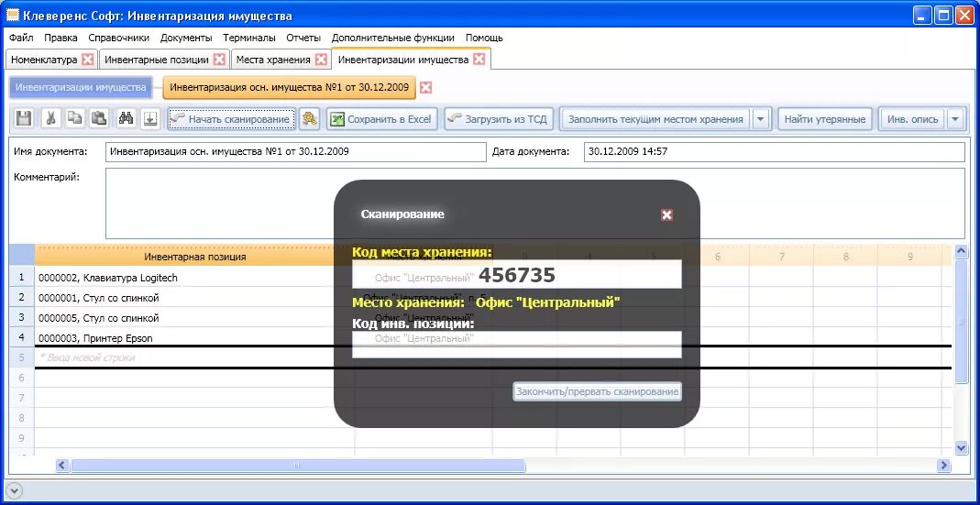
Task: Click vertical scrollbar up arrow
Action: (x=962, y=253)
